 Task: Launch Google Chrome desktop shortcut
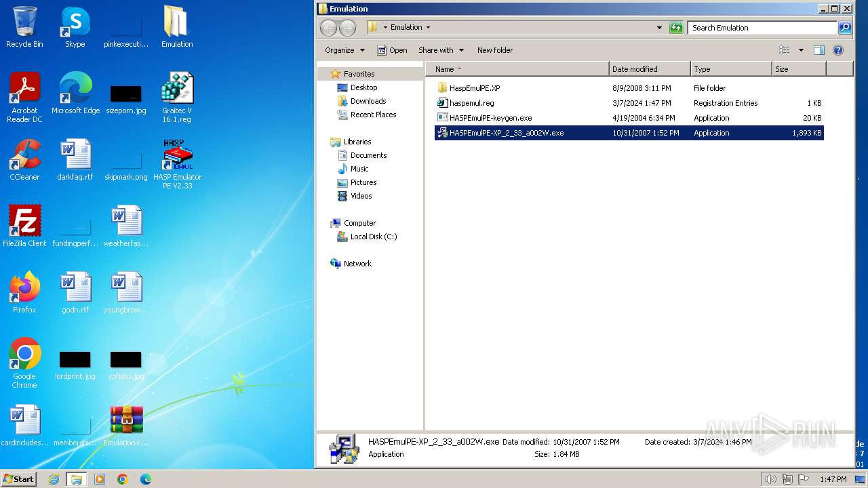[x=24, y=363]
